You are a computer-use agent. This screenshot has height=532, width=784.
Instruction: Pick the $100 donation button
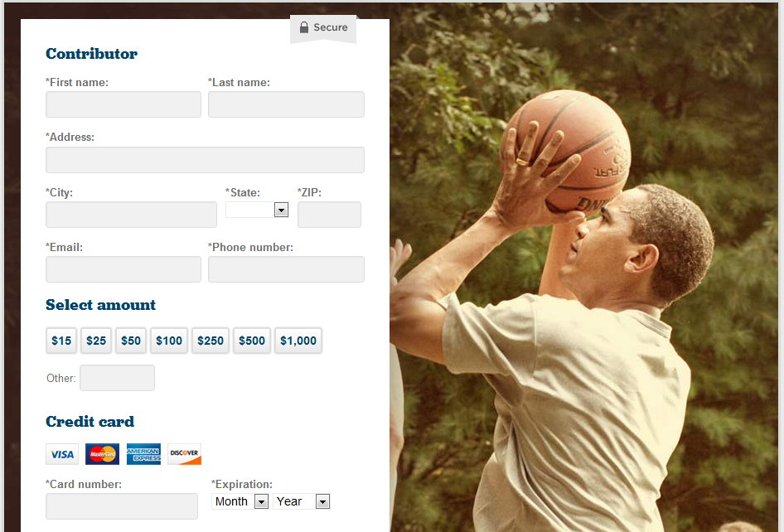point(169,341)
